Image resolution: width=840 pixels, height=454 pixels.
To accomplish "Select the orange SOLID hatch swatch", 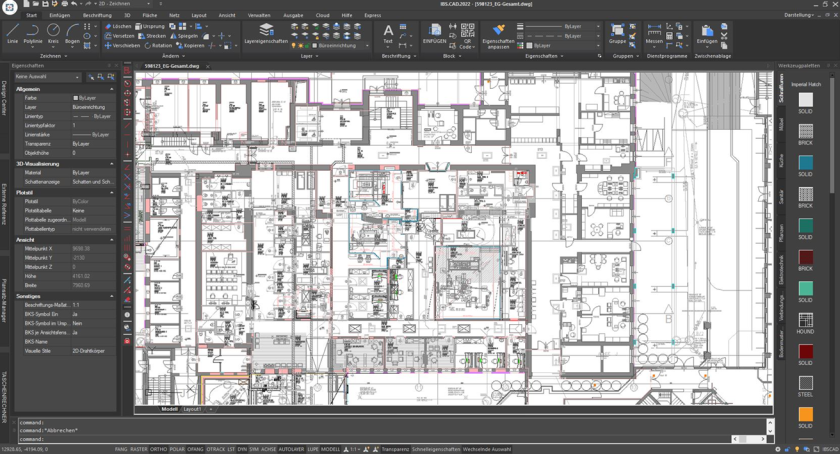I will pos(805,414).
